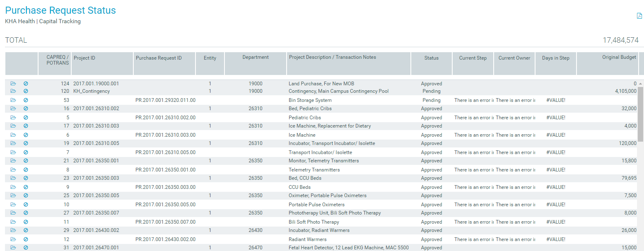This screenshot has width=644, height=251.
Task: Click the 'KHA Health | Capital Tracking' subtitle
Action: click(43, 22)
